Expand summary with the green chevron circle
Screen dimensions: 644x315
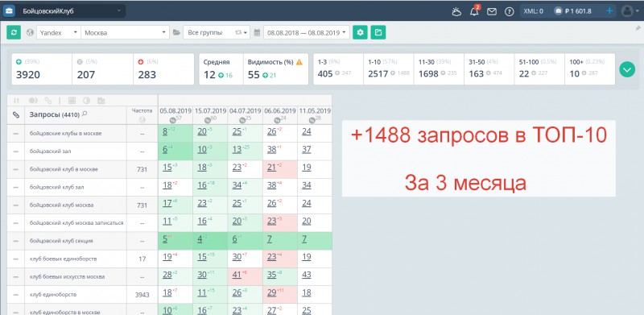pos(627,69)
